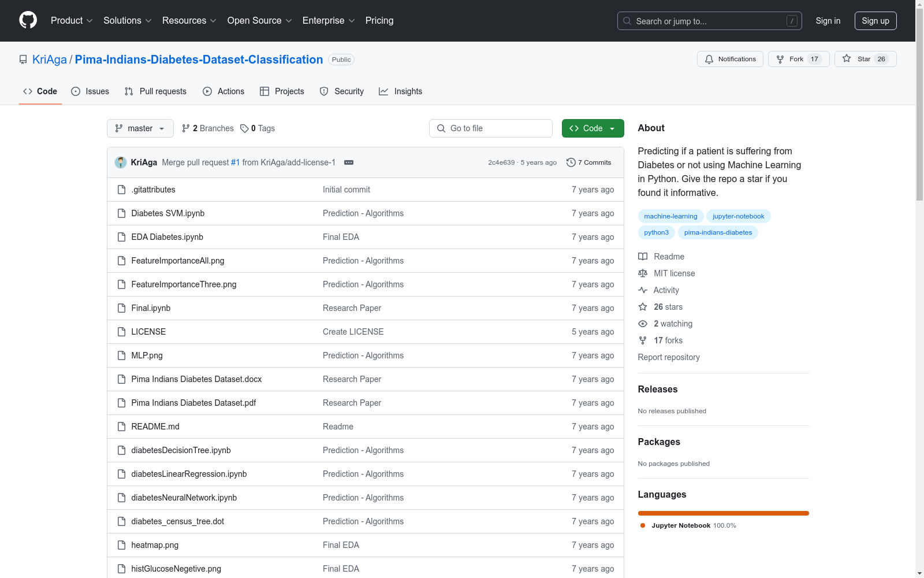Click the file icon beside Diabetes SVM.ipynb
924x578 pixels.
point(121,213)
